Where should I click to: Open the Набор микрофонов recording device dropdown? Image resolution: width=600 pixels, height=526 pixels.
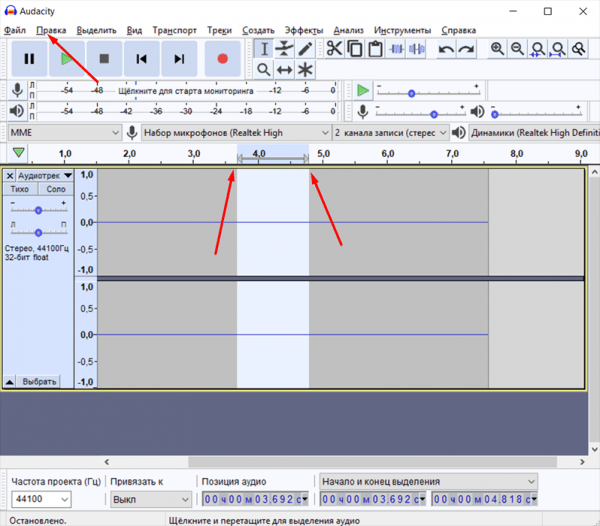(x=236, y=133)
